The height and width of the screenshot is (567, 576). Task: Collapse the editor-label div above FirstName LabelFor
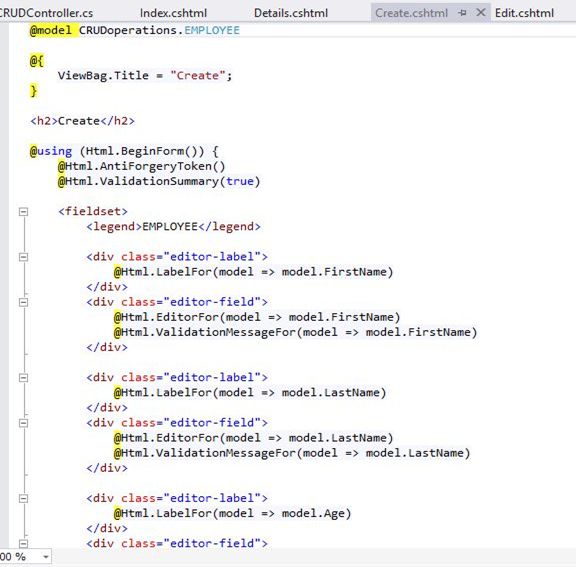pos(24,257)
